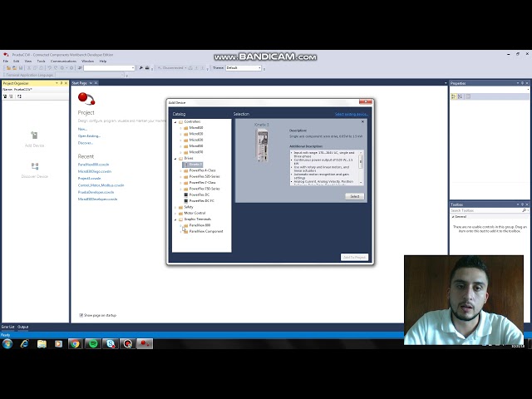Open Google Chrome from the taskbar
The image size is (532, 399).
click(76, 343)
